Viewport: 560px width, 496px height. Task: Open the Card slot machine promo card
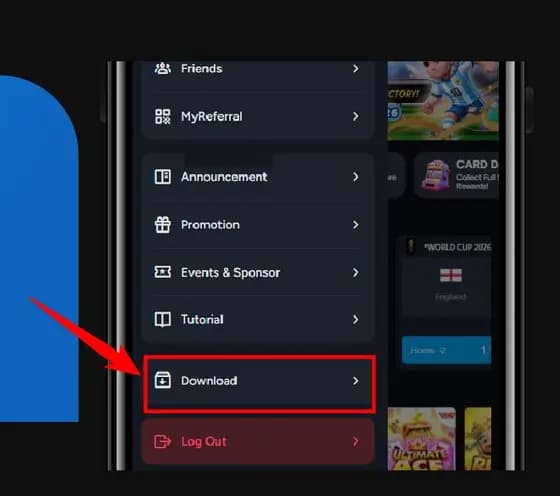coord(456,175)
